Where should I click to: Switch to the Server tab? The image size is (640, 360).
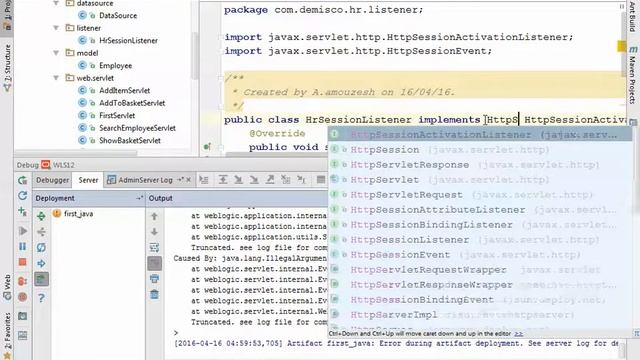[x=88, y=180]
